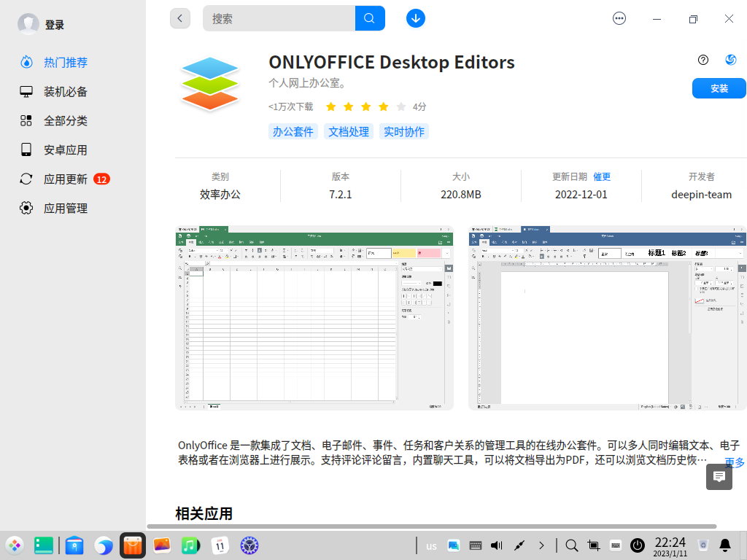Click the user avatar in the sidebar
Image resolution: width=747 pixels, height=560 pixels.
point(28,24)
